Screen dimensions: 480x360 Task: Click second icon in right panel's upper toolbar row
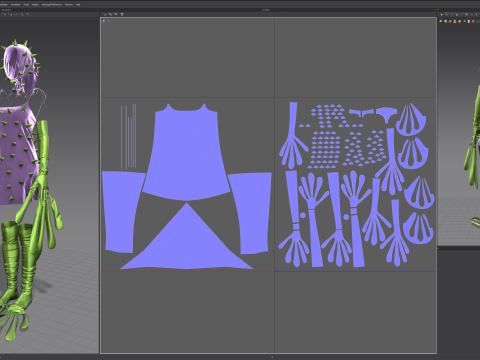[447, 14]
